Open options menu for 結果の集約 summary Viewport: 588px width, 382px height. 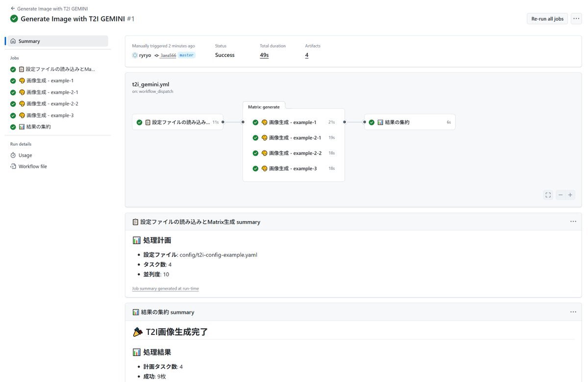pos(573,312)
